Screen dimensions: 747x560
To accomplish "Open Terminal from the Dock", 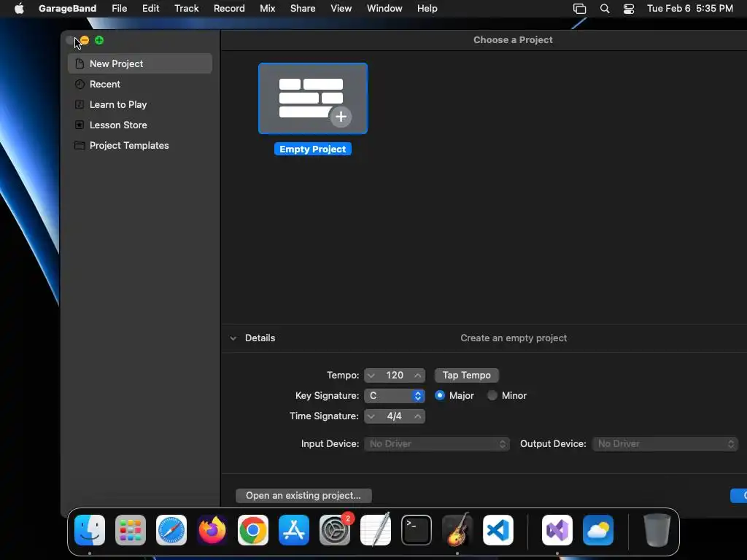I will (417, 530).
